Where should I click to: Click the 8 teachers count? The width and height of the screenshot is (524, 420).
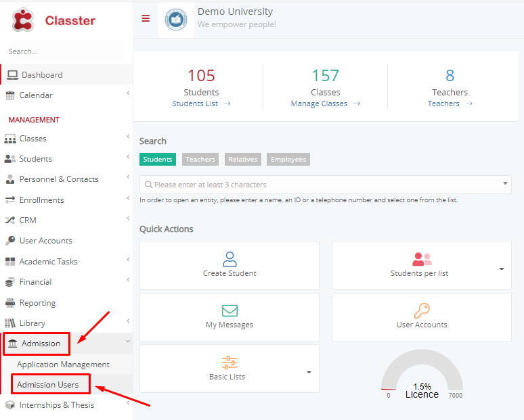[x=450, y=76]
